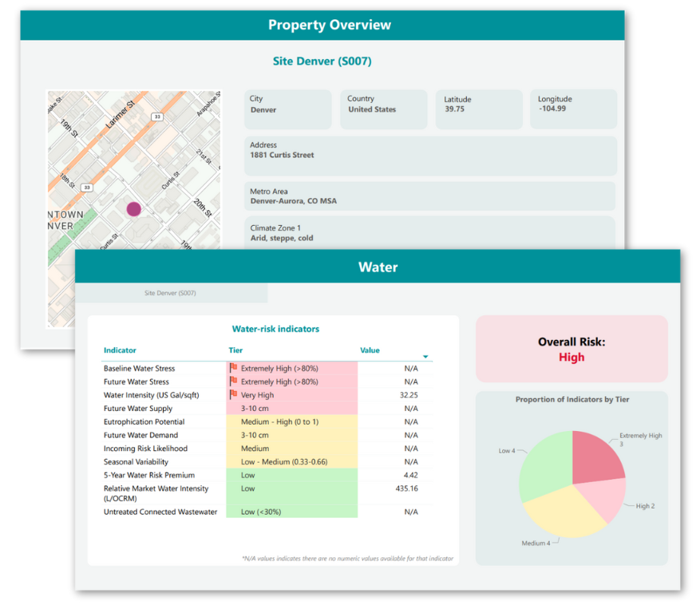Sort table by the Indicator column header
The width and height of the screenshot is (700, 605).
(x=120, y=350)
